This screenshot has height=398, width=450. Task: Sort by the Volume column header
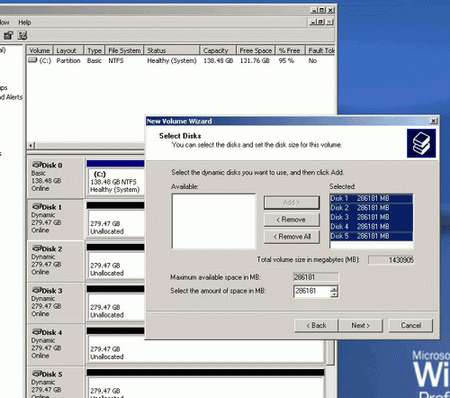40,50
